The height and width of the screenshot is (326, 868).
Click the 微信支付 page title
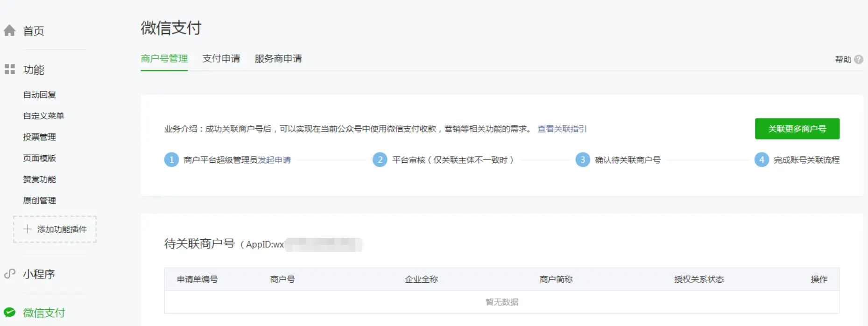pos(171,28)
